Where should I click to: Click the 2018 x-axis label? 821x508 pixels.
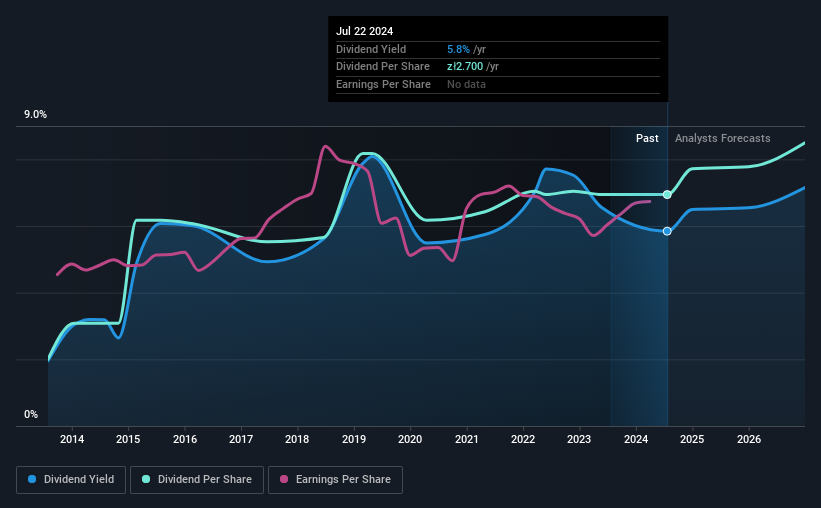(297, 439)
